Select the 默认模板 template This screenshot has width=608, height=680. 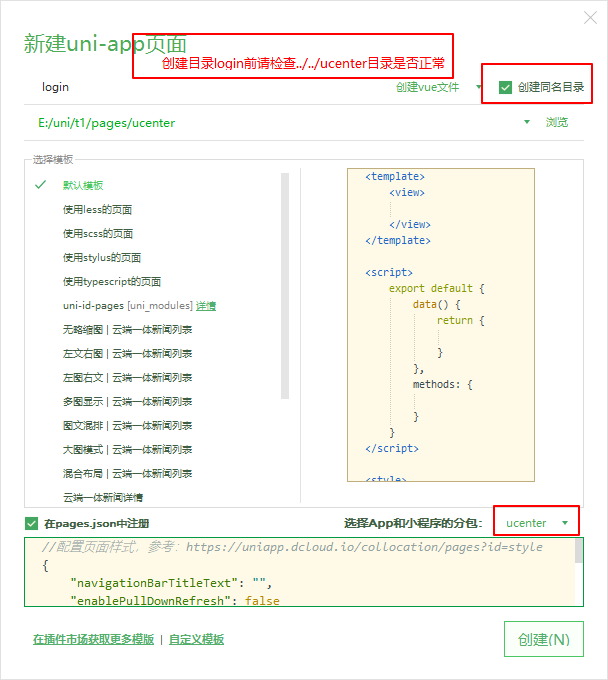(83, 186)
